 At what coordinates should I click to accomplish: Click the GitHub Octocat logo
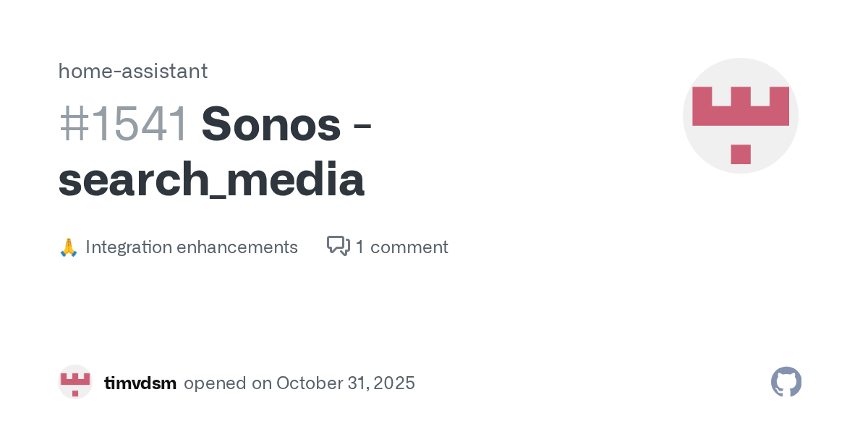(786, 382)
